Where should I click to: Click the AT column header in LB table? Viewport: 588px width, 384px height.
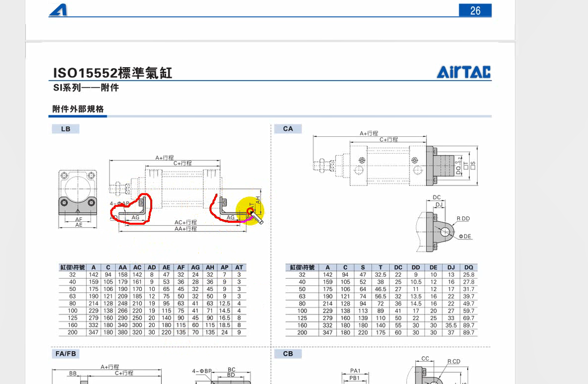[239, 268]
